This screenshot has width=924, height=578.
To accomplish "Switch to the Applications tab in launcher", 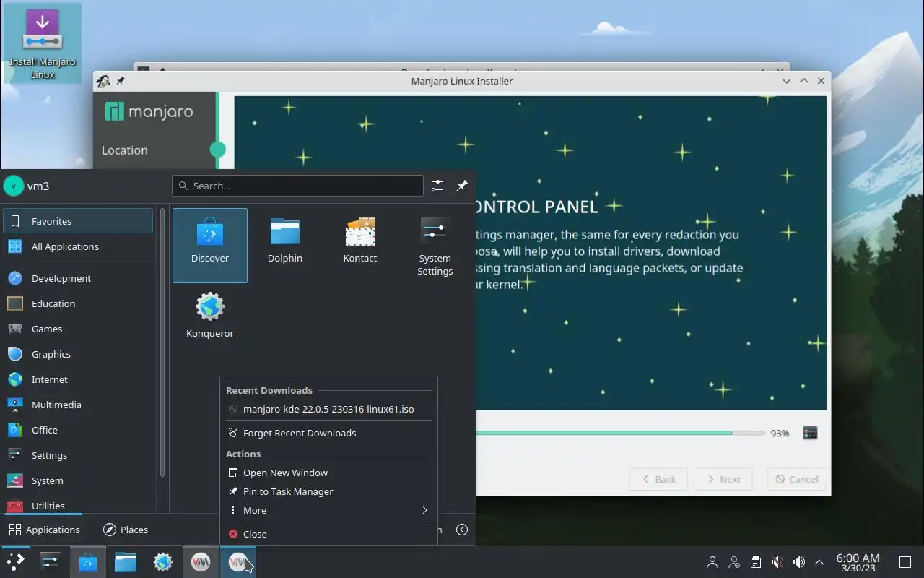I will click(44, 530).
